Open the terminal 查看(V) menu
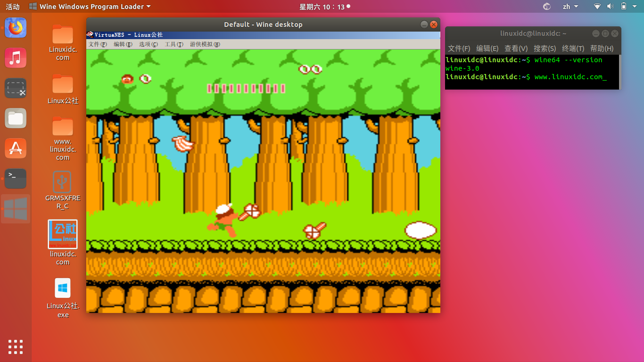 point(516,49)
